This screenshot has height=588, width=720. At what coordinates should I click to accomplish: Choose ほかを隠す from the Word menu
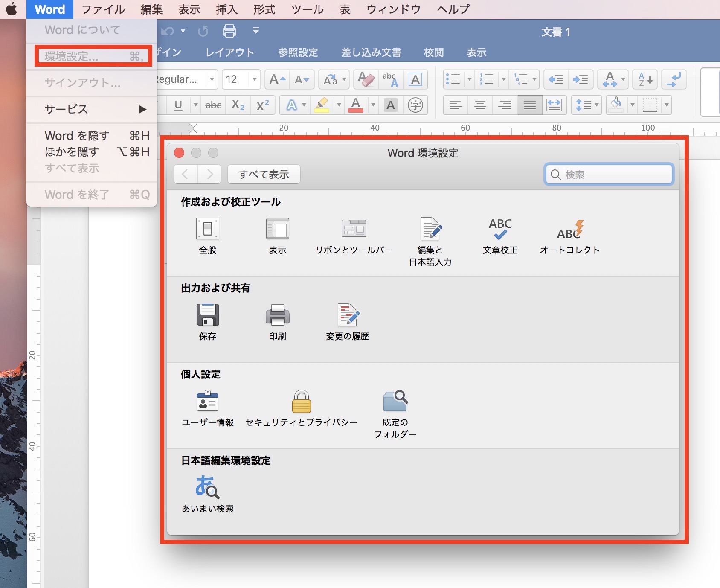[x=92, y=152]
